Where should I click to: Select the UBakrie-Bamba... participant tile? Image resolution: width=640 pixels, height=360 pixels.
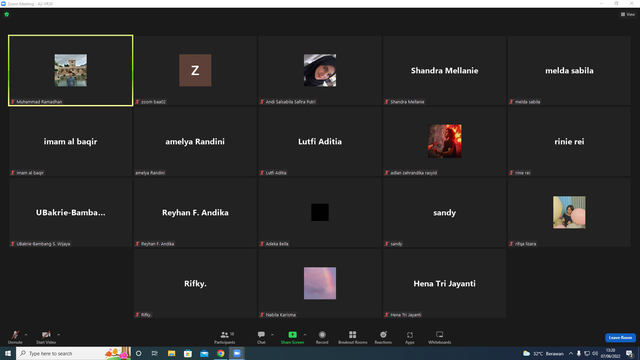pos(71,212)
